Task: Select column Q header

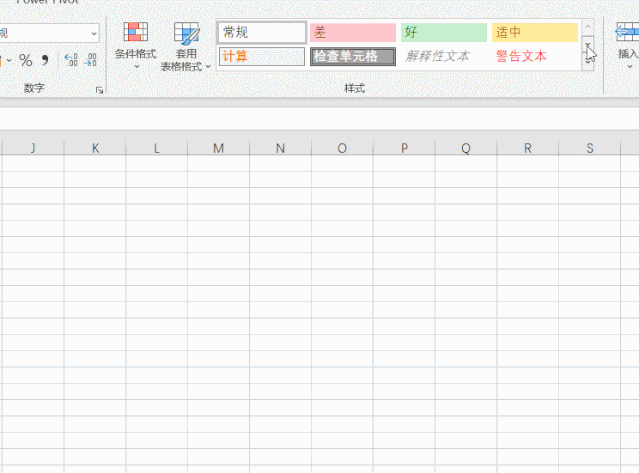Action: 466,148
